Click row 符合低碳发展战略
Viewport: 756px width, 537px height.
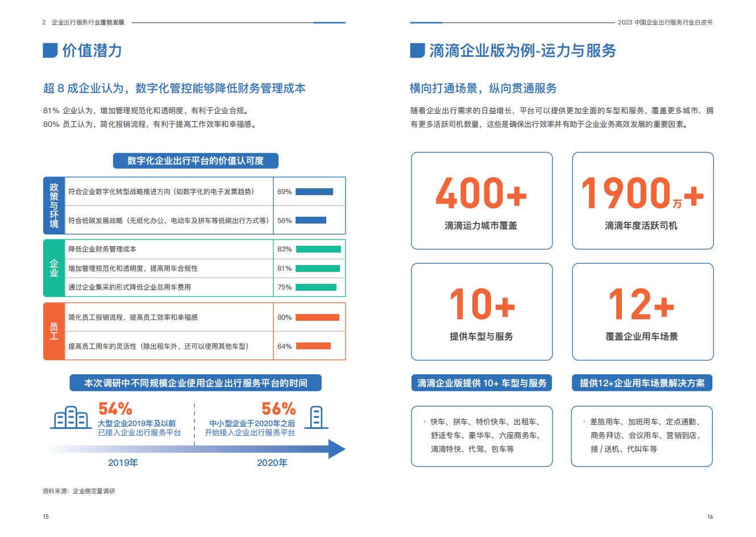pyautogui.click(x=205, y=220)
